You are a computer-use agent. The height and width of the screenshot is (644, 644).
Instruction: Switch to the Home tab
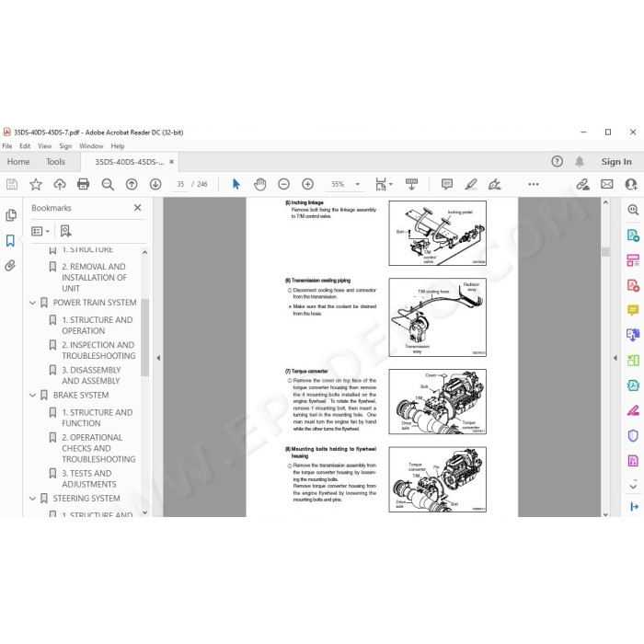pos(18,162)
